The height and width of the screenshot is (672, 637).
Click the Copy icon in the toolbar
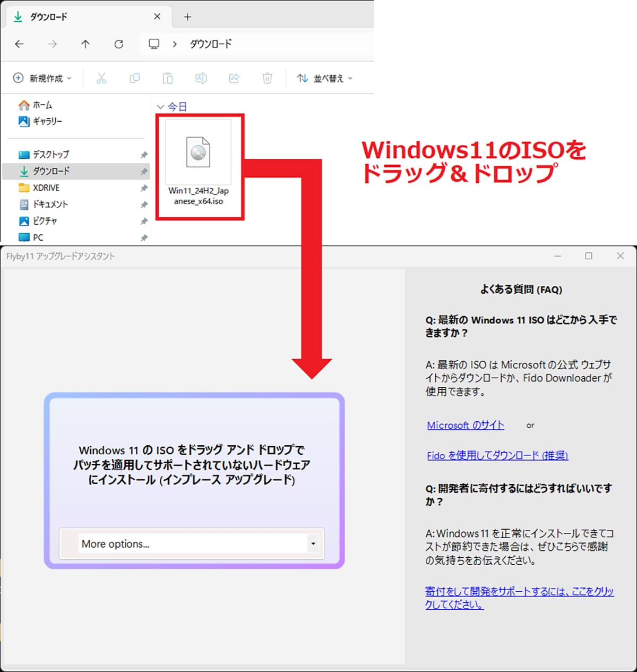pos(134,78)
